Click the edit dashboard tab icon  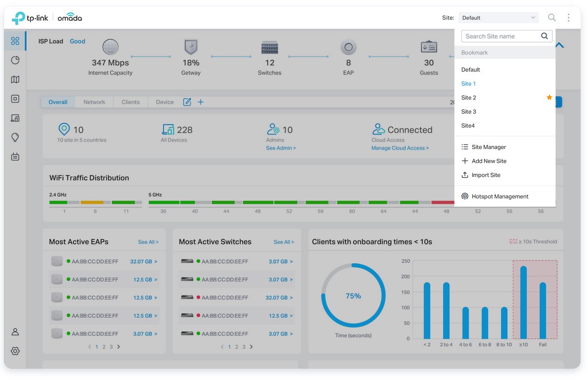[187, 102]
